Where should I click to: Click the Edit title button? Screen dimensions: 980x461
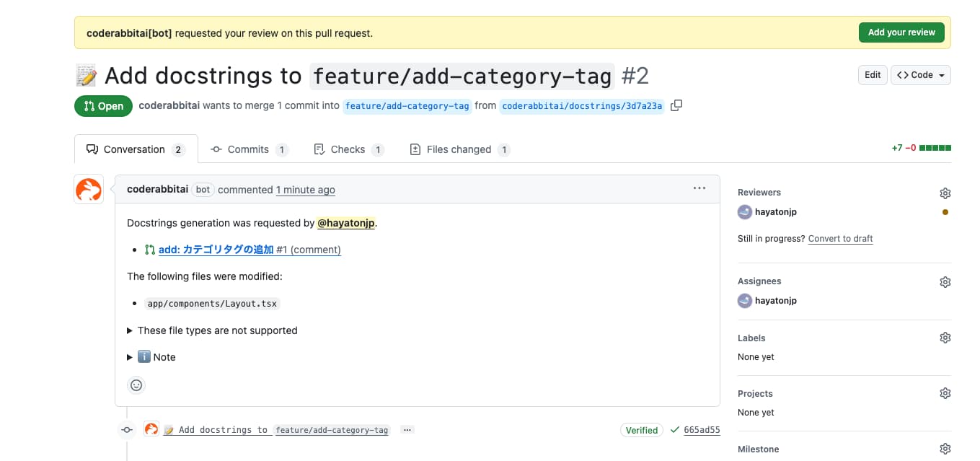pos(872,75)
